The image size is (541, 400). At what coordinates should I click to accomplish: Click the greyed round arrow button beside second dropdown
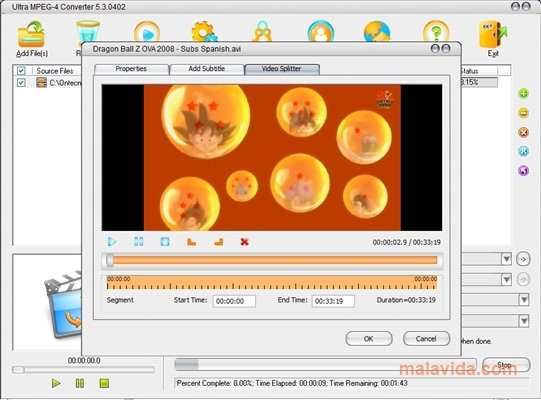[523, 279]
